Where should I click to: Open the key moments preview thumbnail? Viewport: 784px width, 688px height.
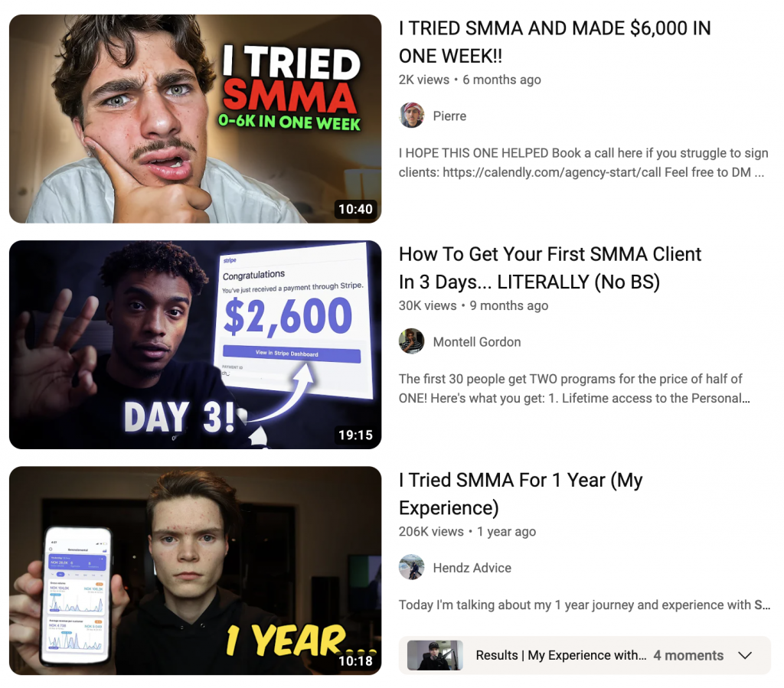pos(435,655)
